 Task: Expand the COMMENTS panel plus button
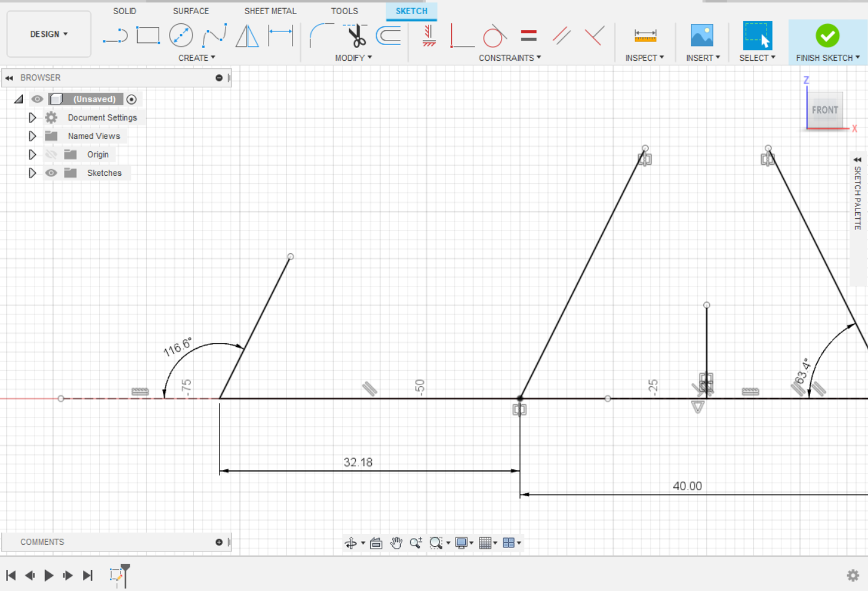[219, 542]
